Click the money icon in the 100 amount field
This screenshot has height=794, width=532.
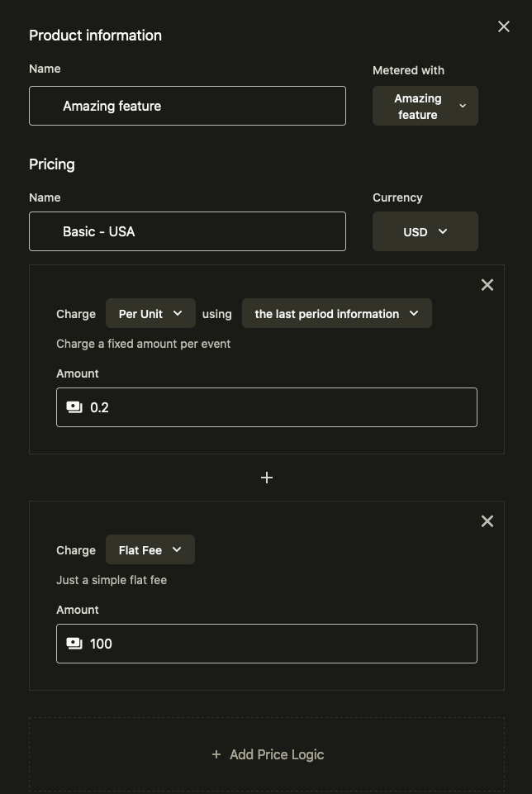click(x=74, y=644)
